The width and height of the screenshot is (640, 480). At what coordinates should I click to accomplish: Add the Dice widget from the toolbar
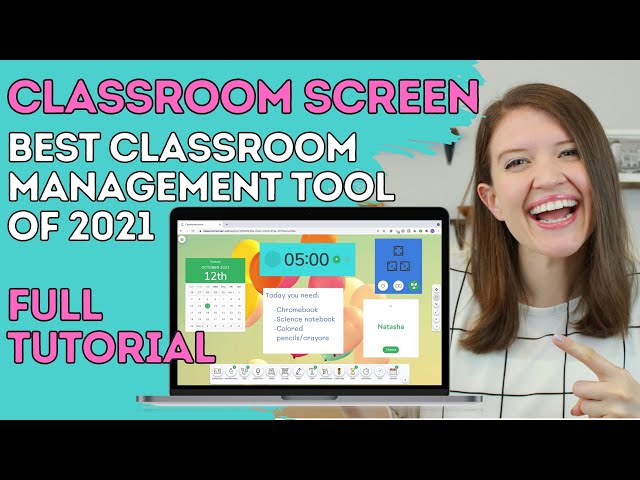pyautogui.click(x=244, y=371)
